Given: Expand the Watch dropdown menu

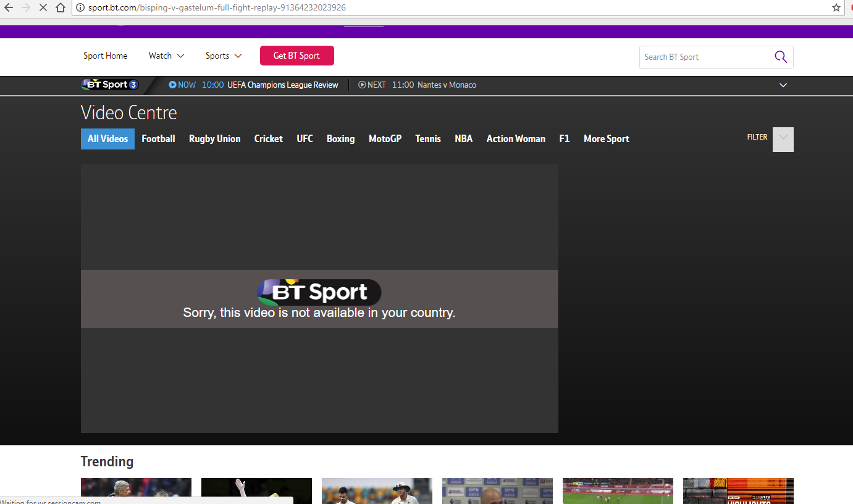Looking at the screenshot, I should tap(167, 56).
